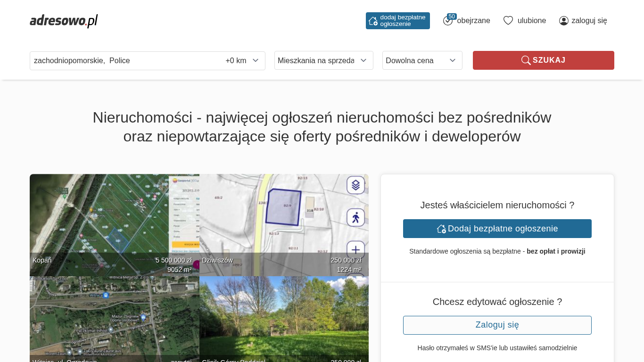Click the walking person icon on map
The width and height of the screenshot is (644, 362).
click(355, 217)
